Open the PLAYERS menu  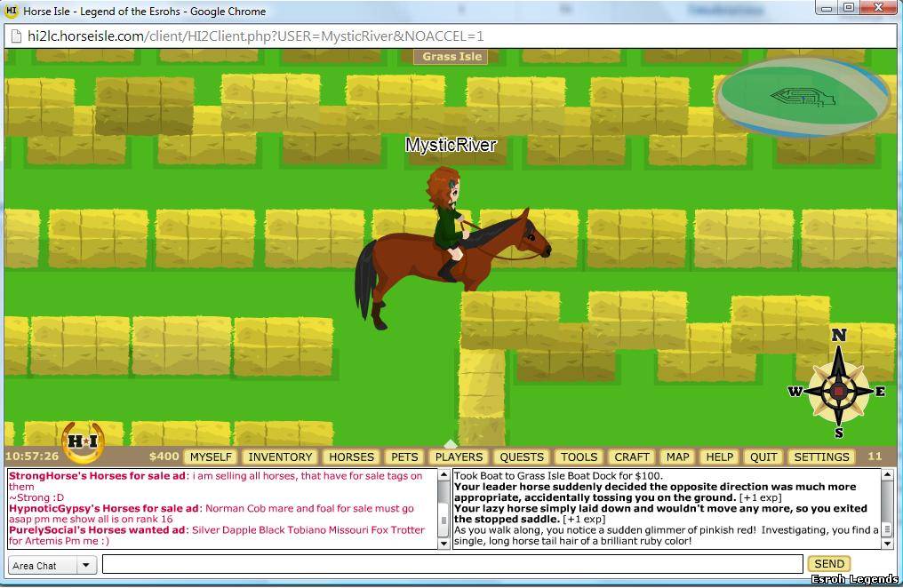click(x=459, y=457)
